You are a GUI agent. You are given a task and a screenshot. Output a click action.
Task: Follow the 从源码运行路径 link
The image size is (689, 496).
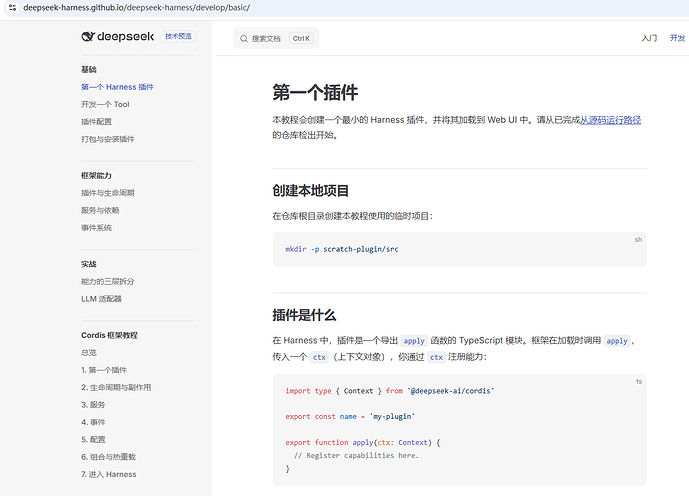tap(610, 120)
